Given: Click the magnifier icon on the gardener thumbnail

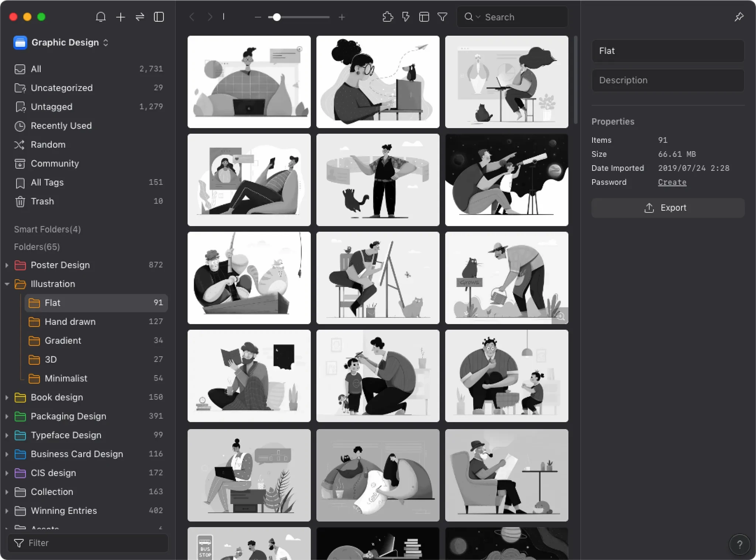Looking at the screenshot, I should [560, 316].
